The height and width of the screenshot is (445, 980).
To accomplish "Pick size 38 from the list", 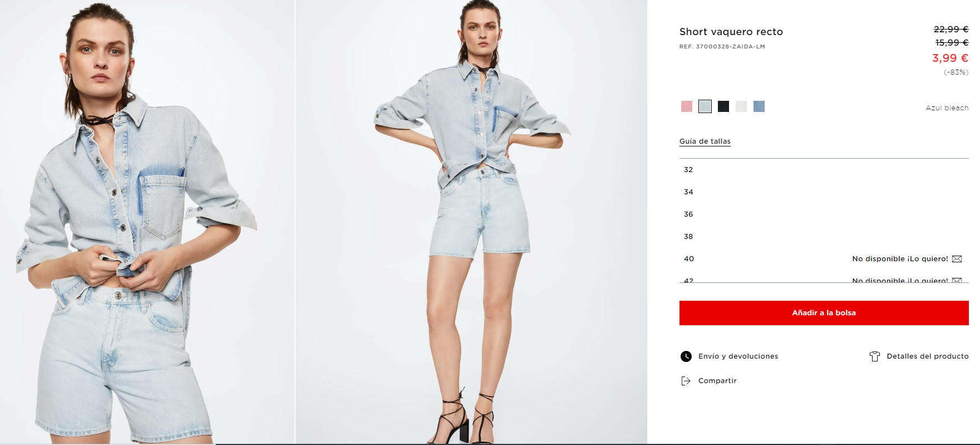I will [824, 237].
